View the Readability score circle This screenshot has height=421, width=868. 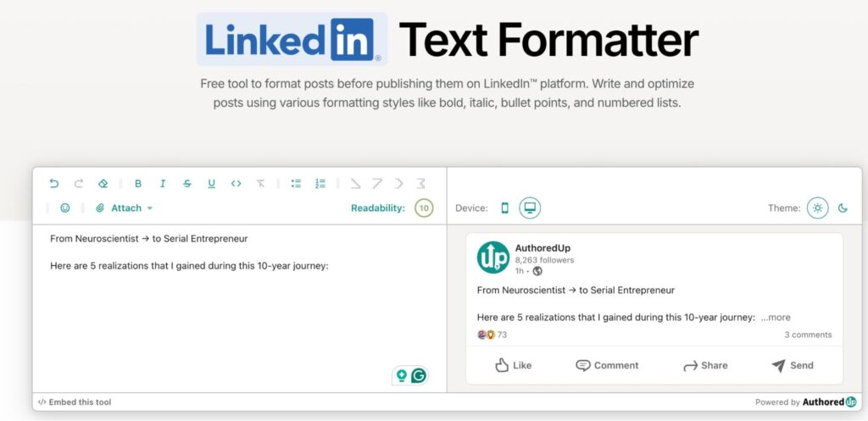tap(424, 208)
